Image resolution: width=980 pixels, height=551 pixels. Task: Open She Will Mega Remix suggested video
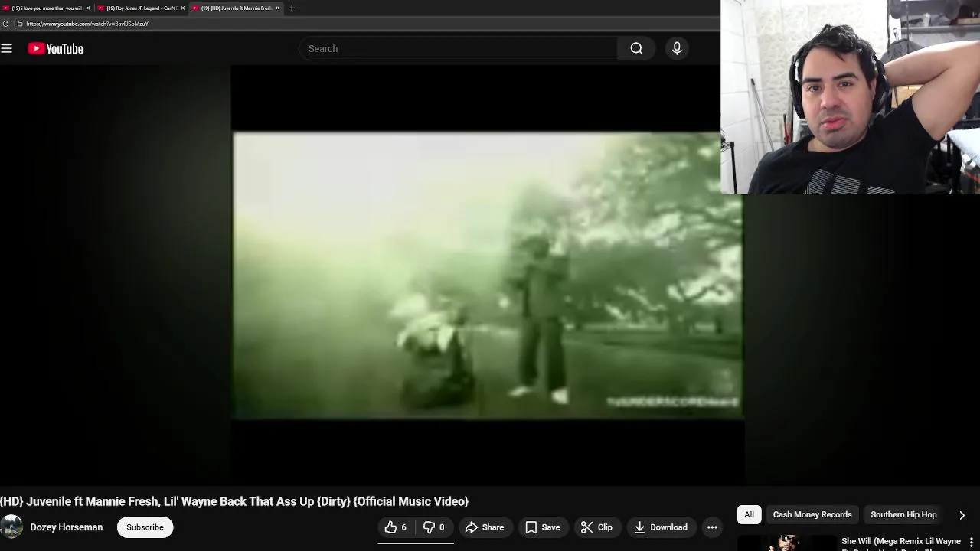tap(900, 542)
